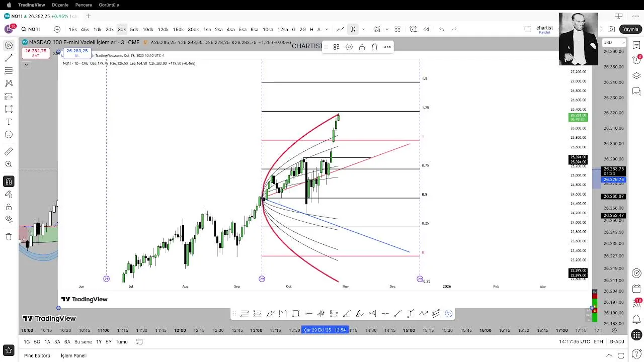Open chart settings gear in floating toolbar
This screenshot has height=362, width=644.
[349, 47]
